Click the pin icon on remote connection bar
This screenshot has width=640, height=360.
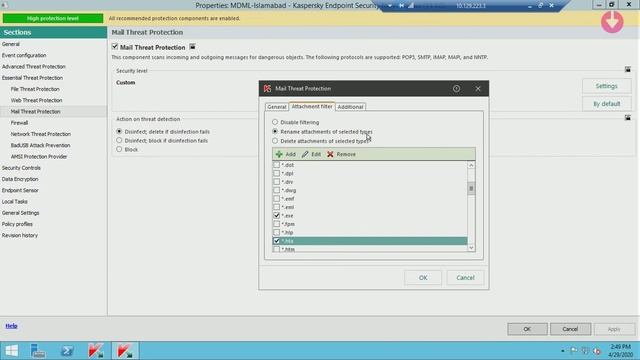click(402, 6)
